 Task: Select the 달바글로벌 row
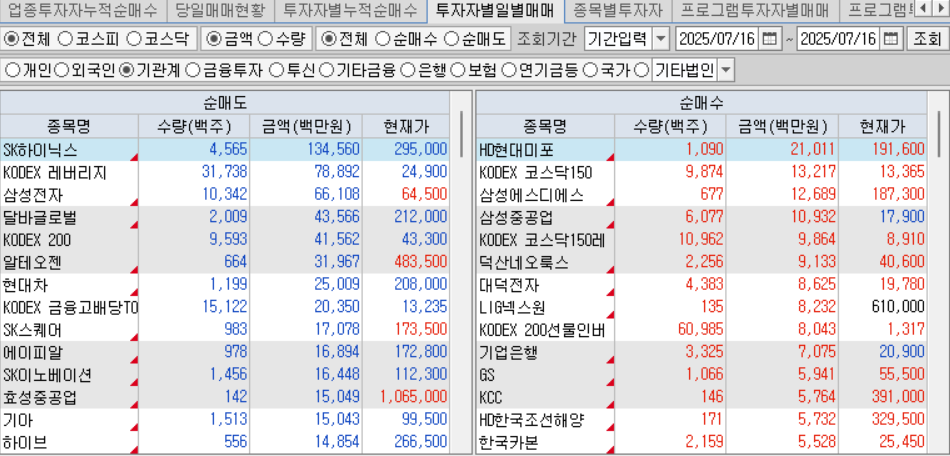225,217
